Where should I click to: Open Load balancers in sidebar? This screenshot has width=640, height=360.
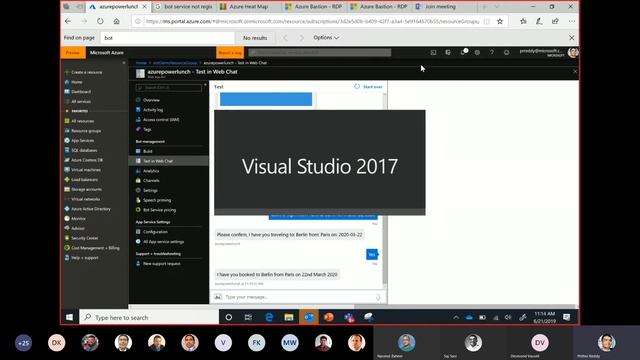click(x=84, y=180)
